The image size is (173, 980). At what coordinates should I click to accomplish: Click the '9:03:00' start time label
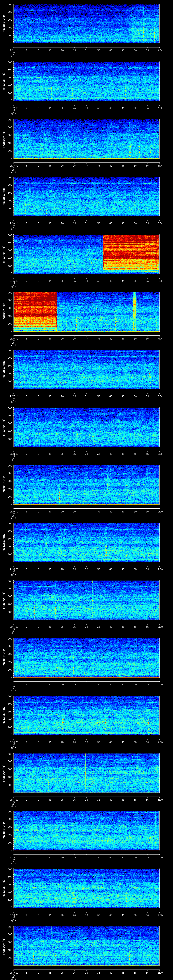click(x=14, y=166)
